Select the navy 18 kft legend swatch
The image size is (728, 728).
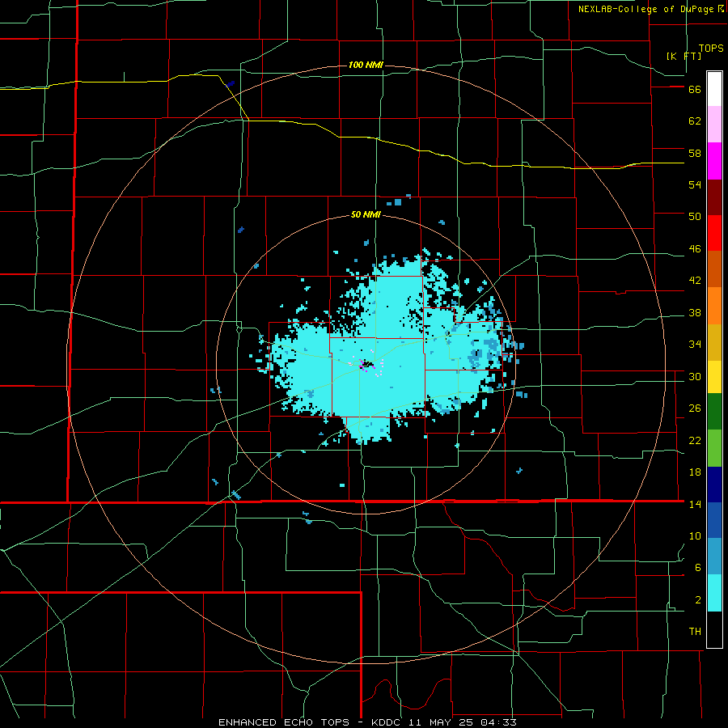pyautogui.click(x=714, y=485)
